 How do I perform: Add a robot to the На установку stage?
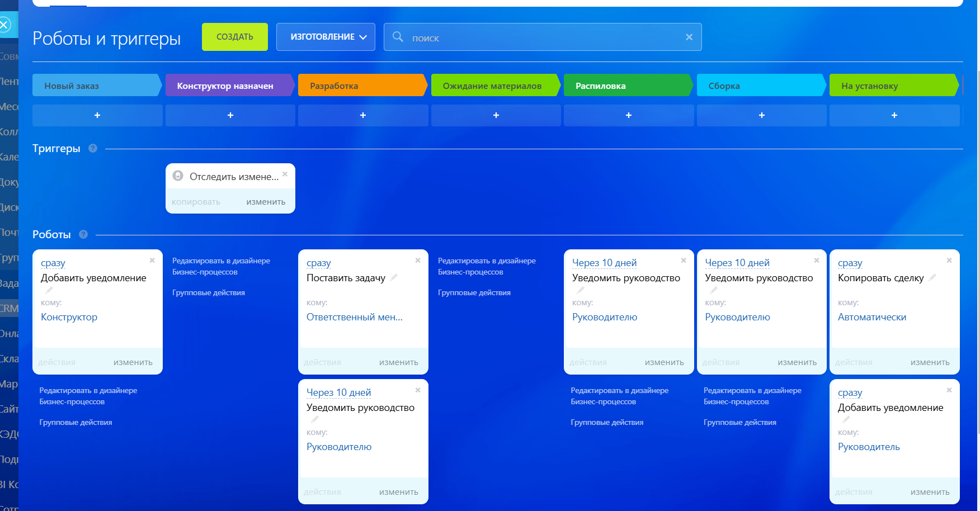pos(894,115)
